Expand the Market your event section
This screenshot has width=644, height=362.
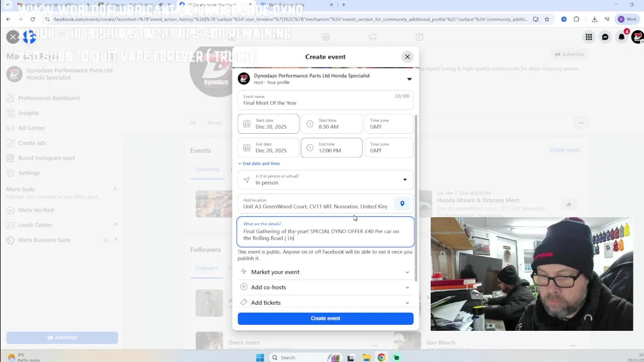tap(326, 272)
